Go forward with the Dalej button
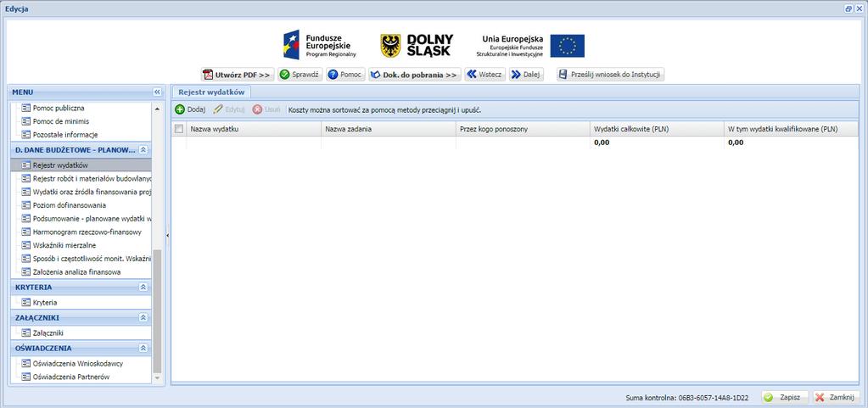The width and height of the screenshot is (868, 408). (x=526, y=75)
